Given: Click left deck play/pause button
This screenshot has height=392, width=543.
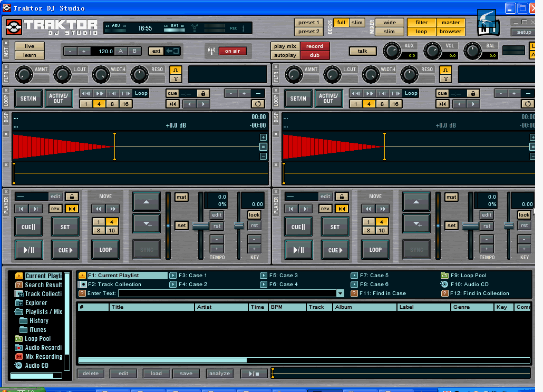Looking at the screenshot, I should click(29, 250).
